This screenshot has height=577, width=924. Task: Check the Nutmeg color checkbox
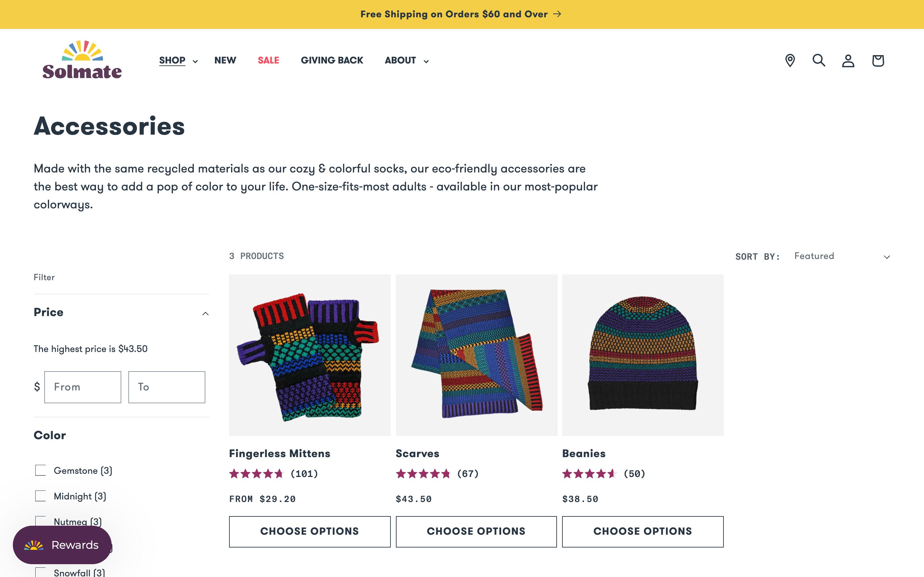40,522
